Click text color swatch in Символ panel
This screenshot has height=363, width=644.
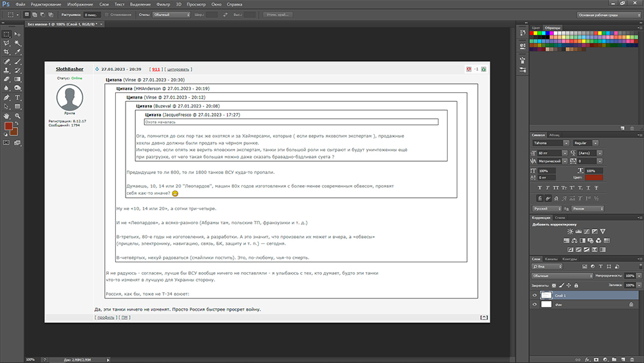point(594,177)
